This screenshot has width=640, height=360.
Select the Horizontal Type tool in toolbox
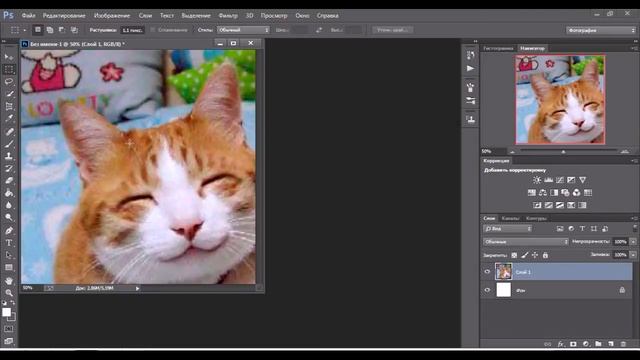click(x=9, y=243)
